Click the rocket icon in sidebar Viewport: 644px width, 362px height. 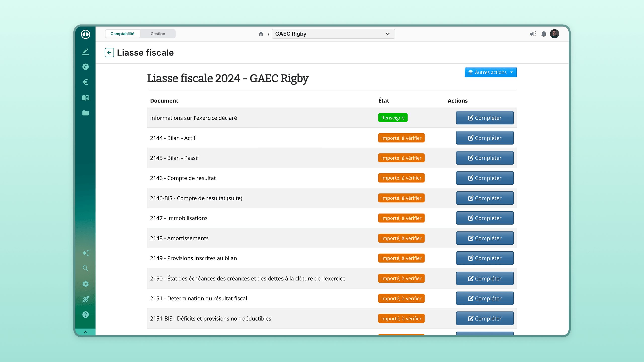pos(85,299)
